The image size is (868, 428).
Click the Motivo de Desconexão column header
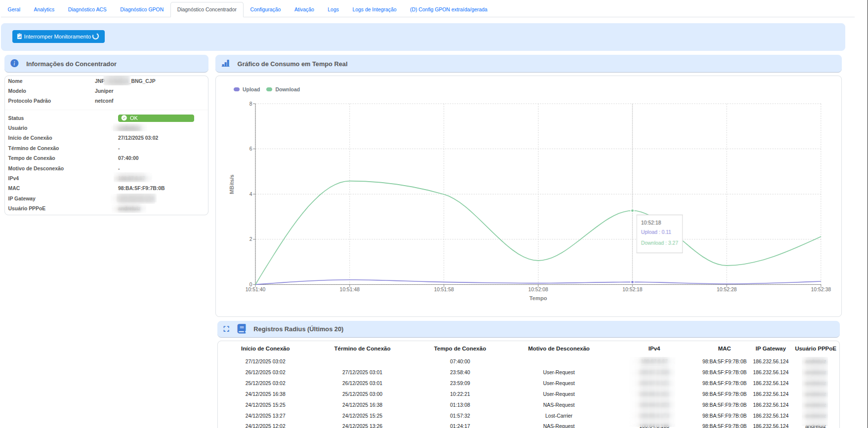point(558,349)
